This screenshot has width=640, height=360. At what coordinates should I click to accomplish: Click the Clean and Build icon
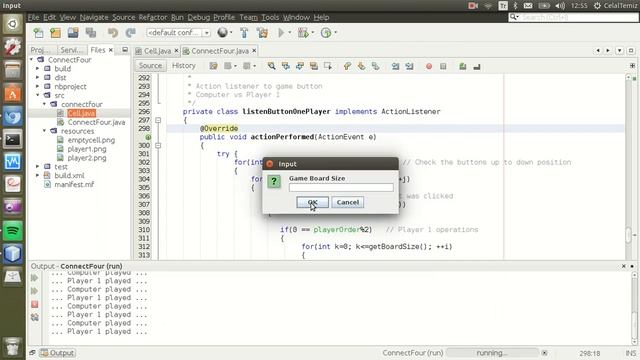[x=262, y=33]
